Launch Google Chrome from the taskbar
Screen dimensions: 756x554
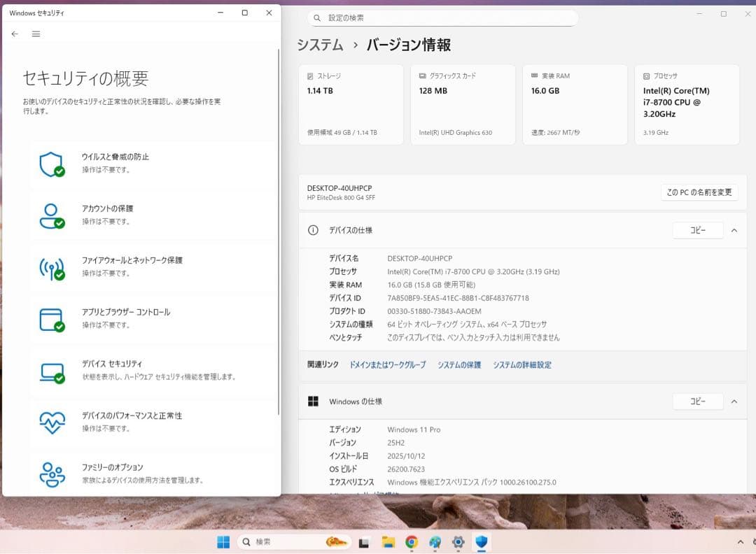pos(411,541)
